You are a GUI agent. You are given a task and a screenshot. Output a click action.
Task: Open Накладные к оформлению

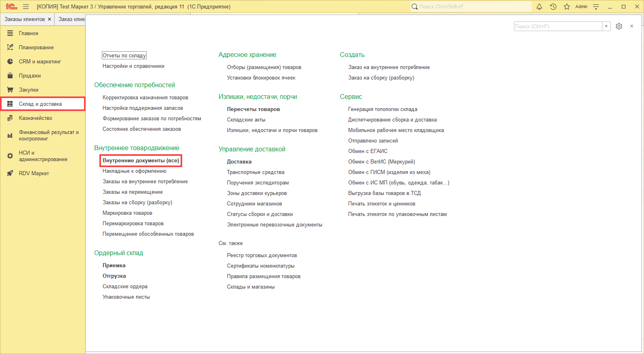click(135, 171)
